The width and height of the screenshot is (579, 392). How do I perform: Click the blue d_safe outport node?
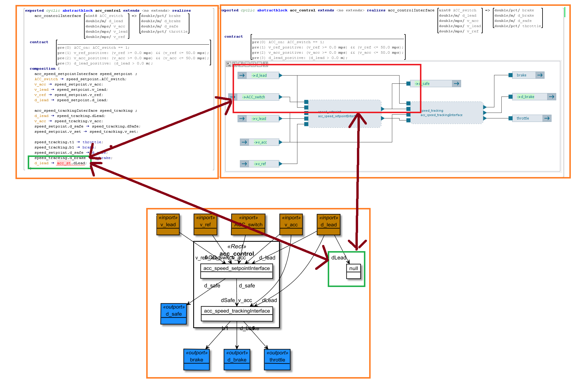tap(173, 314)
